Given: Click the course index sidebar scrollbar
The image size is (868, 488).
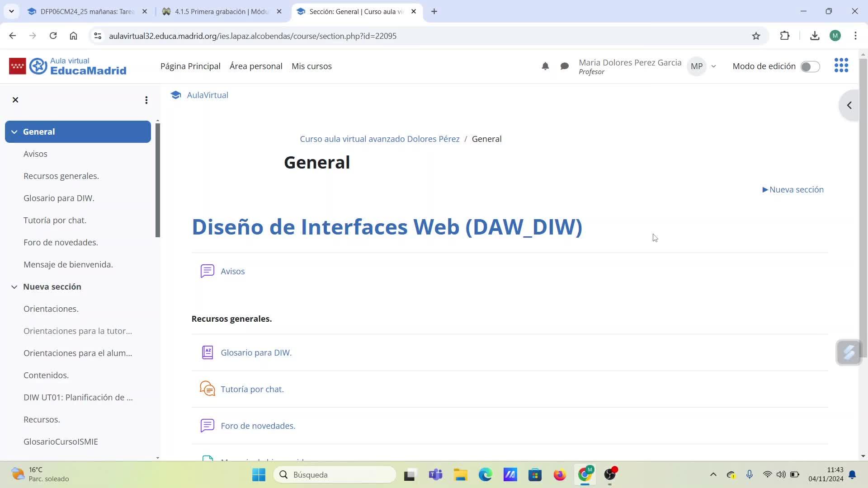Looking at the screenshot, I should [157, 181].
